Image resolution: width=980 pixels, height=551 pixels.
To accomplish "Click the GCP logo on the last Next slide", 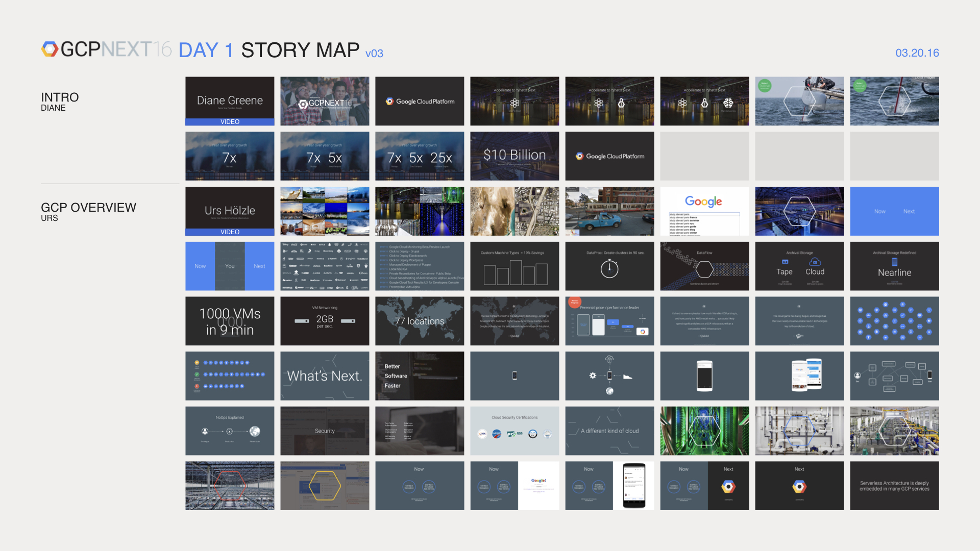I will (x=799, y=487).
